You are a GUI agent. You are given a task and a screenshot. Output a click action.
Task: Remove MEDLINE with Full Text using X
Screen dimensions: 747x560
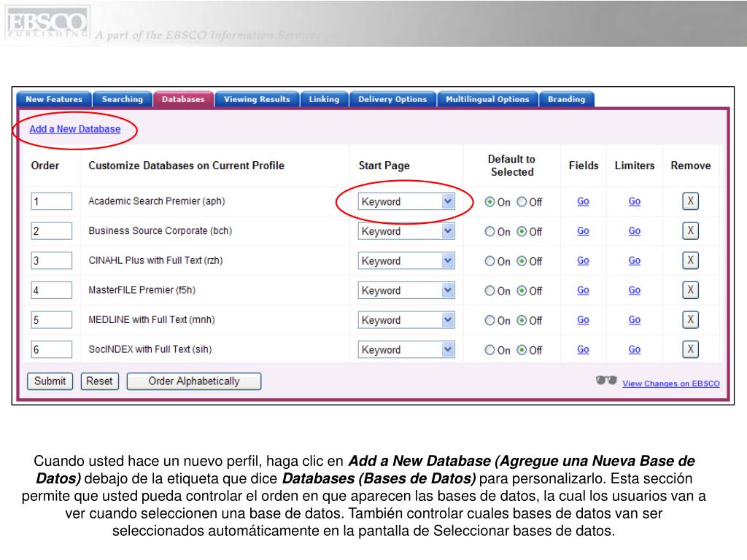pos(690,319)
